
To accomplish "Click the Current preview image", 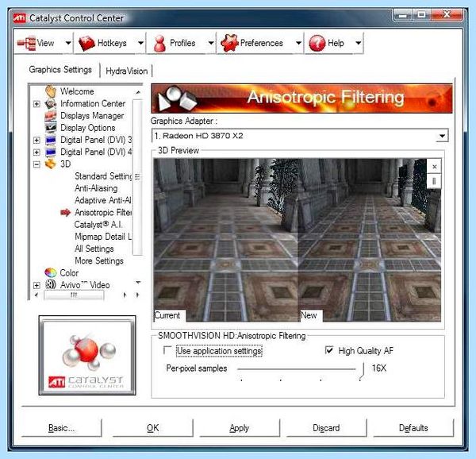I will pyautogui.click(x=225, y=240).
